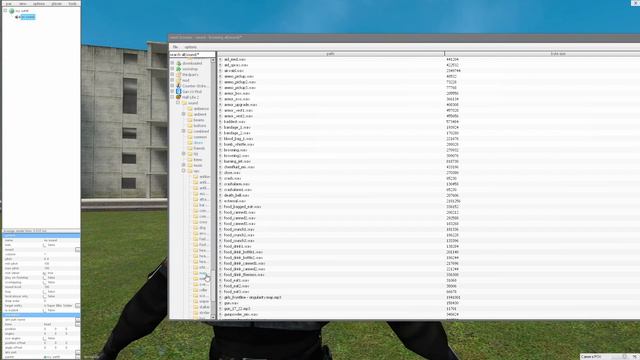The image size is (640, 360).
Task: Select bandage_2.wav in the file list
Action: pyautogui.click(x=237, y=133)
